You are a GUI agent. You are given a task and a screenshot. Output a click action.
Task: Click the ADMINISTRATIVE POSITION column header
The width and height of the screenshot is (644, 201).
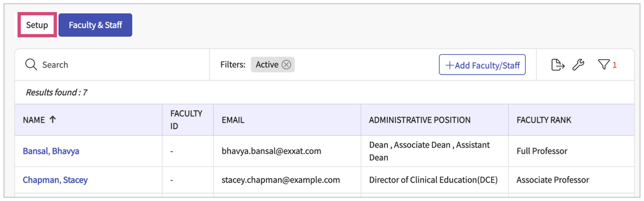[x=419, y=120]
